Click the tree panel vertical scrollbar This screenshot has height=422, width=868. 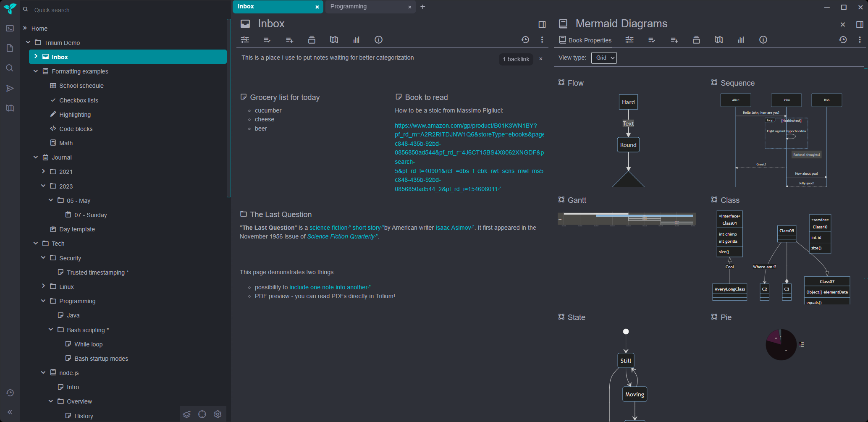229,108
